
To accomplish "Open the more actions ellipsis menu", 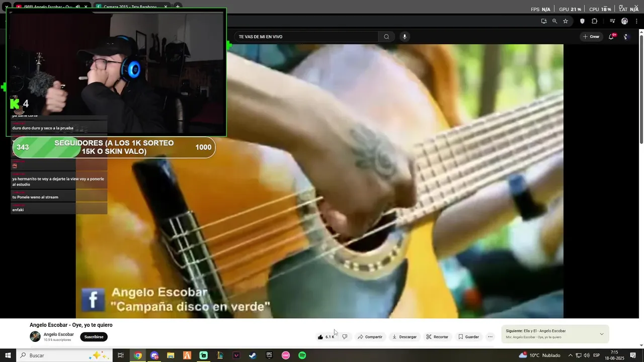I will tap(490, 337).
